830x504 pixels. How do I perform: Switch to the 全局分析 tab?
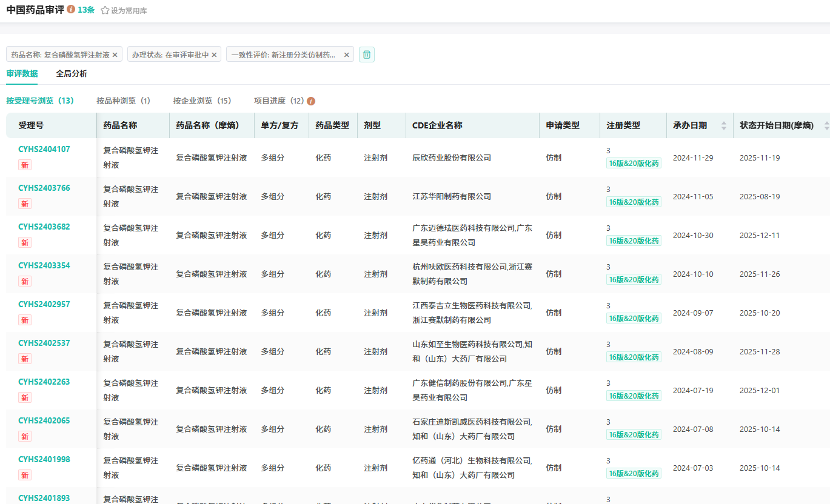tap(72, 74)
